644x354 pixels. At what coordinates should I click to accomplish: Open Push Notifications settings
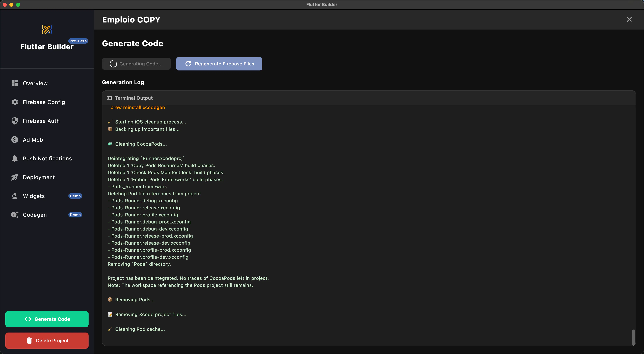tap(47, 158)
